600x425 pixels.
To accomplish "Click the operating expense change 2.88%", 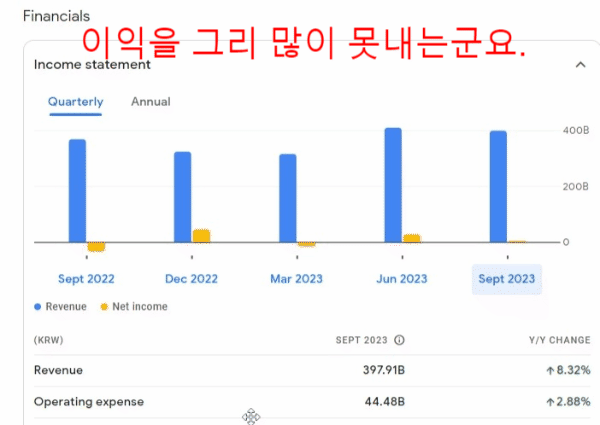I will [x=568, y=402].
